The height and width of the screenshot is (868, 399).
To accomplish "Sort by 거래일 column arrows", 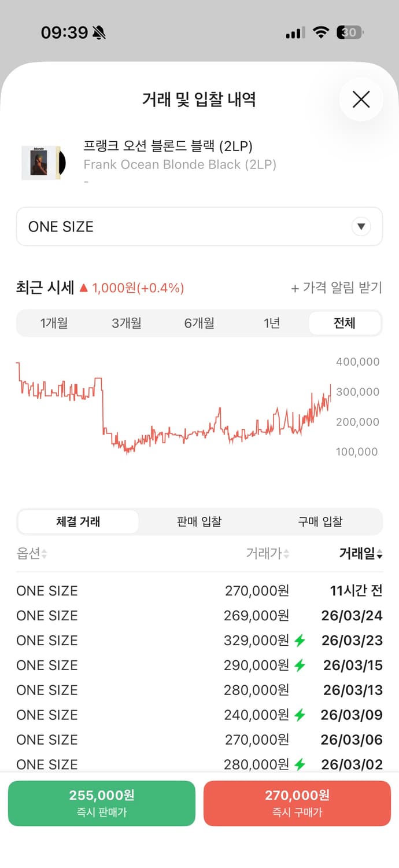I will click(x=379, y=554).
